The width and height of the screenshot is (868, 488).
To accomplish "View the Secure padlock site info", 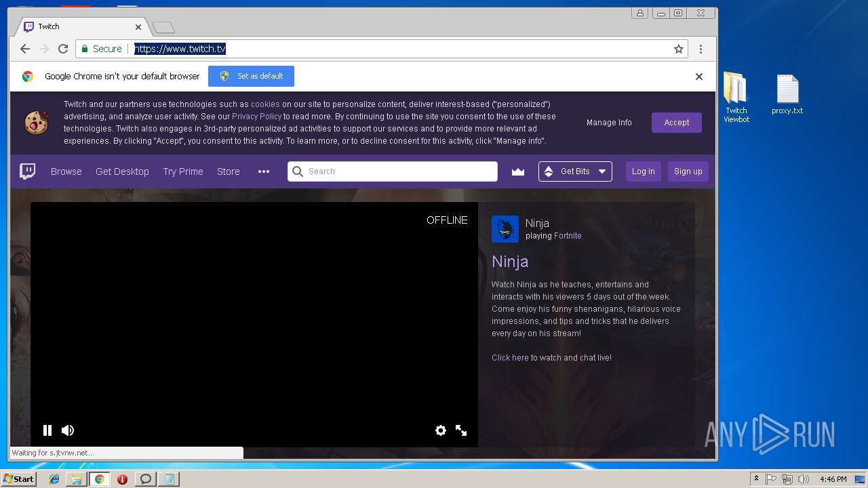I will 102,49.
